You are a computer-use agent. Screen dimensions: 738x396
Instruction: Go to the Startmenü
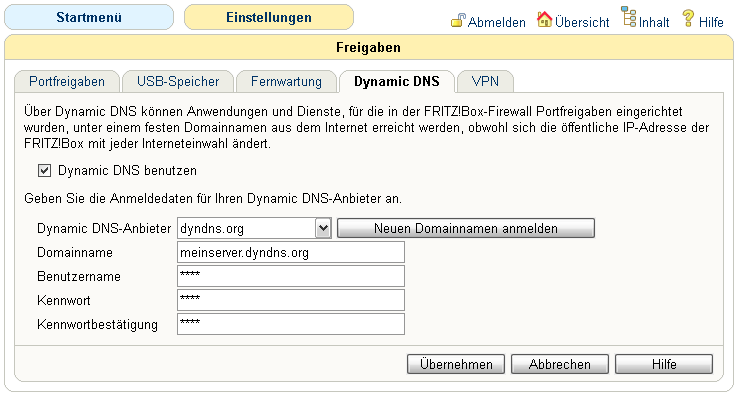(x=89, y=17)
